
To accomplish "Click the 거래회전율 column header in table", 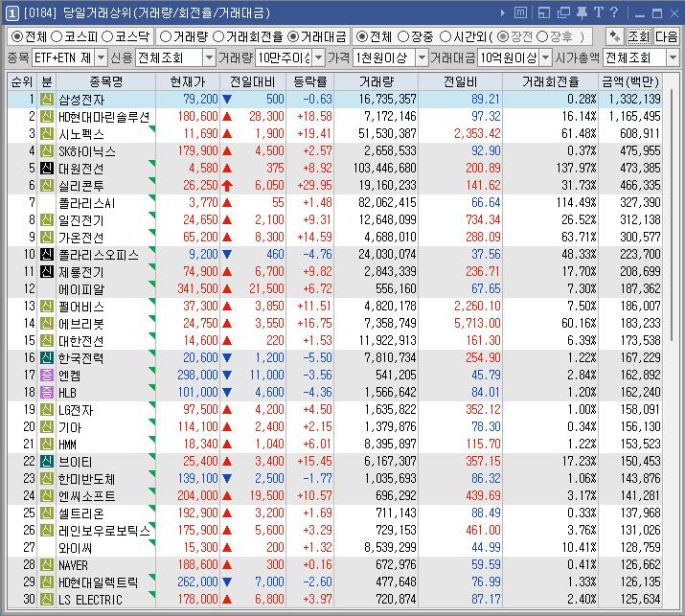I will [x=550, y=81].
